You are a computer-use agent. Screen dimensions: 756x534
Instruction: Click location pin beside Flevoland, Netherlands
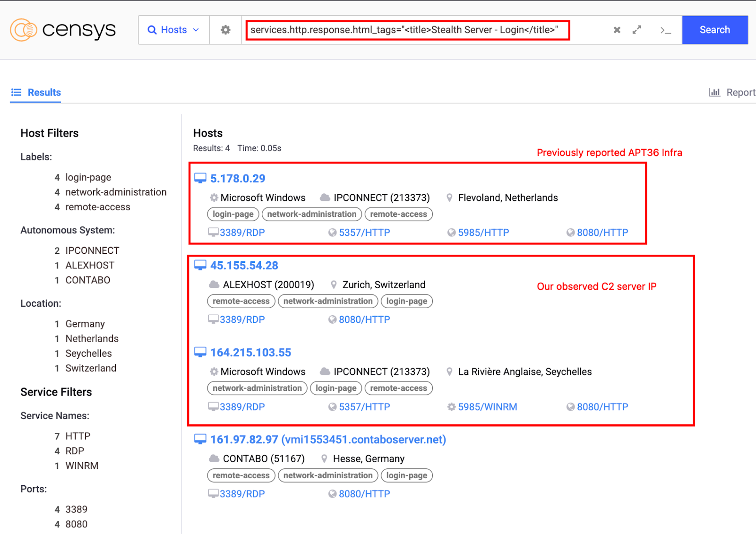(449, 198)
